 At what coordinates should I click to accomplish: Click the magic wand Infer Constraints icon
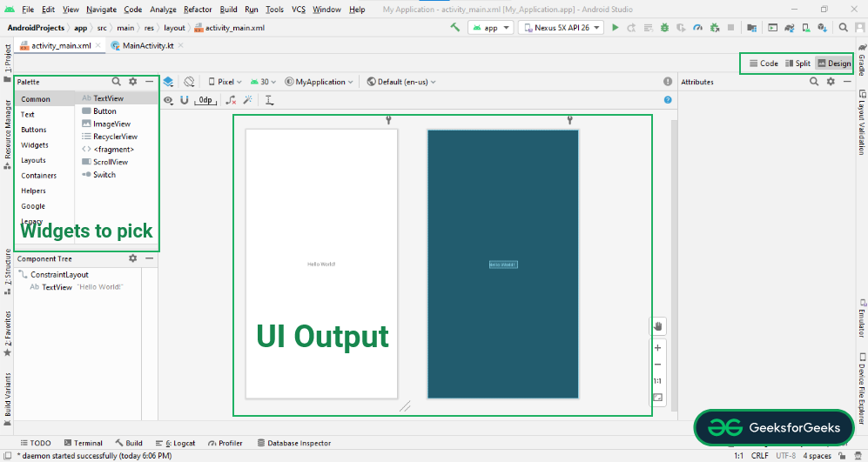[x=248, y=100]
